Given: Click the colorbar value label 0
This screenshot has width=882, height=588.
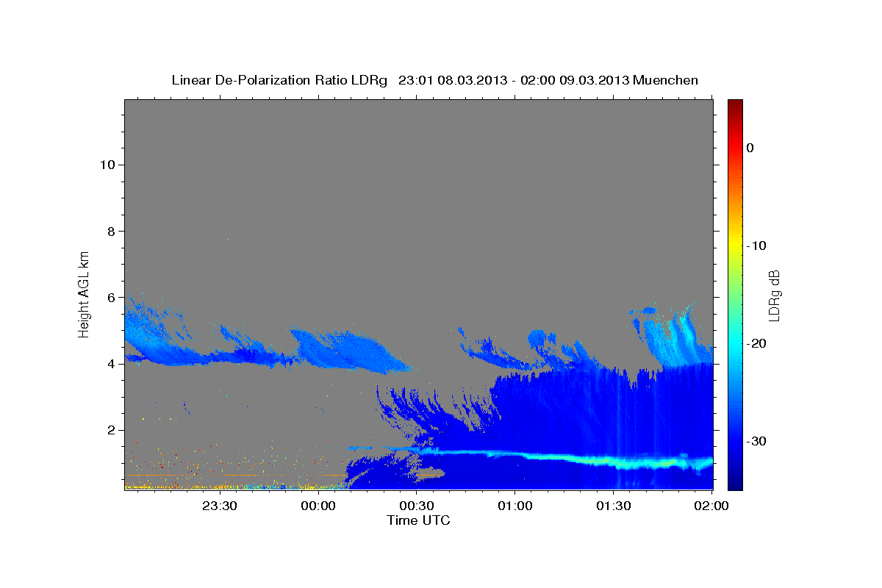Looking at the screenshot, I should (750, 148).
